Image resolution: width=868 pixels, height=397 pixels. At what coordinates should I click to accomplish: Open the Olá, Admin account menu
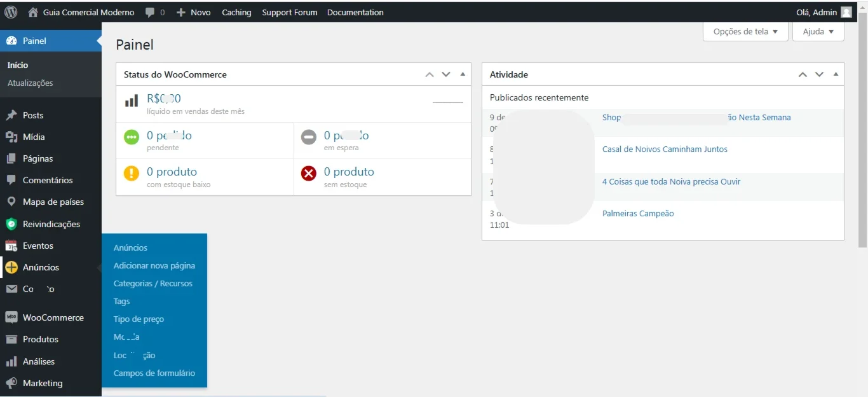(x=824, y=12)
